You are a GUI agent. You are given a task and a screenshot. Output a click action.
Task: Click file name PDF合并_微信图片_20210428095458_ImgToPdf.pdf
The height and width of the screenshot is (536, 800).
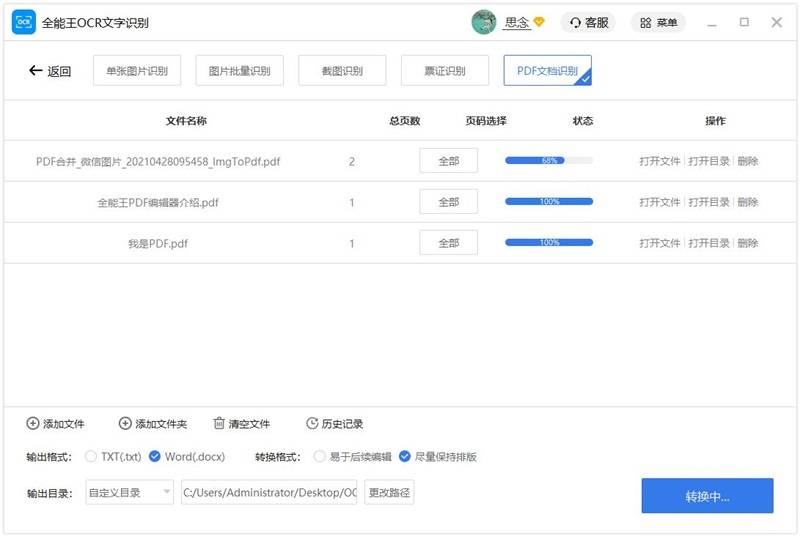(158, 162)
